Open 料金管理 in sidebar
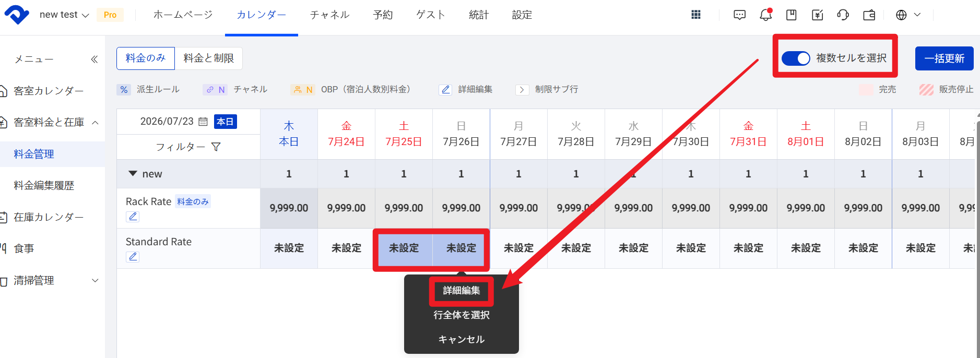 34,154
